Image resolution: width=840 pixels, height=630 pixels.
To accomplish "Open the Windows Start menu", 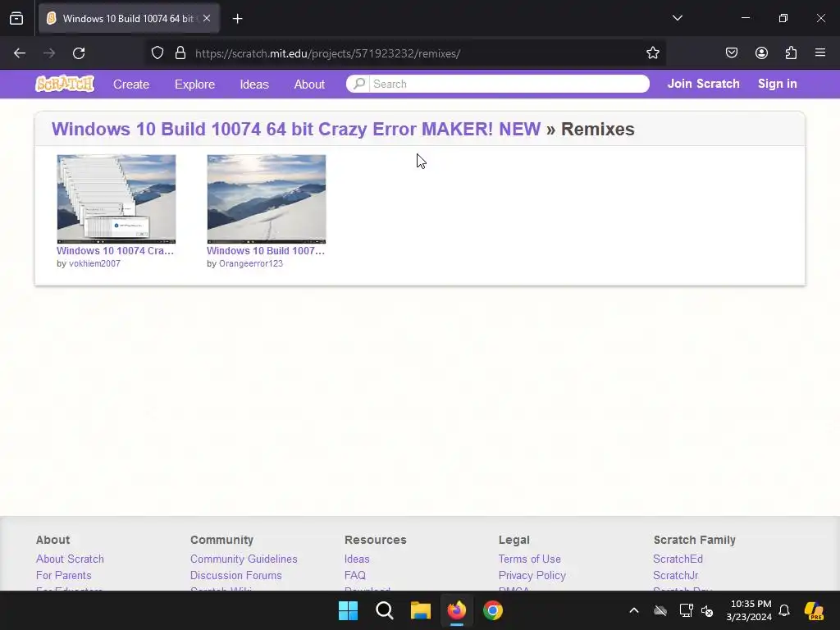I will coord(348,610).
